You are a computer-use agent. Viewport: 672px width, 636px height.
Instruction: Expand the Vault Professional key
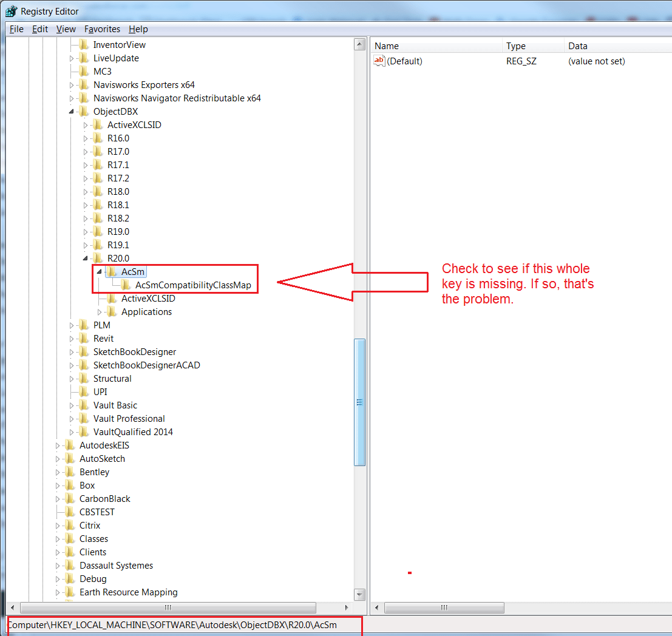(72, 419)
